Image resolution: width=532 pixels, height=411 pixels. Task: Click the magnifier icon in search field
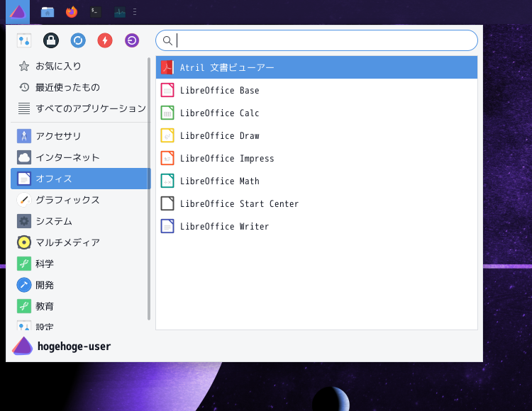click(x=167, y=40)
